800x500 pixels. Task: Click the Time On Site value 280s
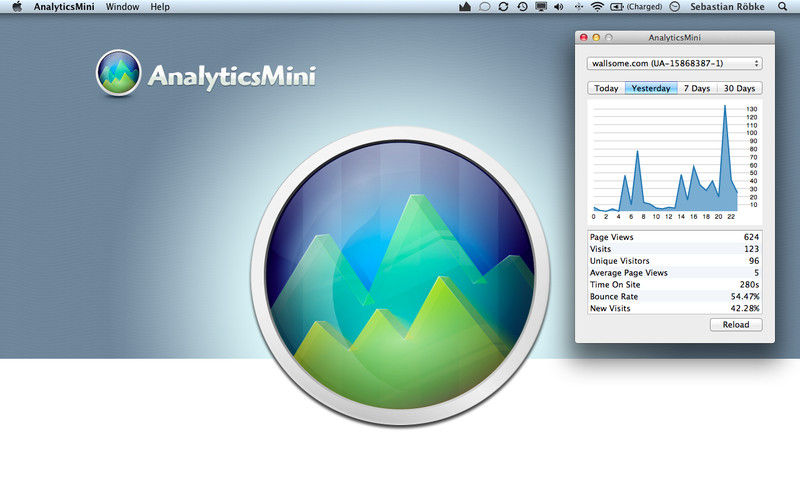coord(749,285)
